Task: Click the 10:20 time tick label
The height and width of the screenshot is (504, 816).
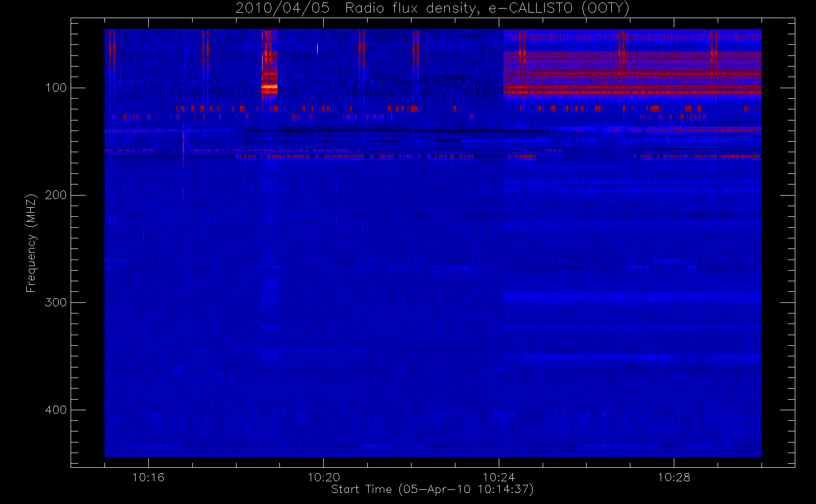Action: (323, 477)
